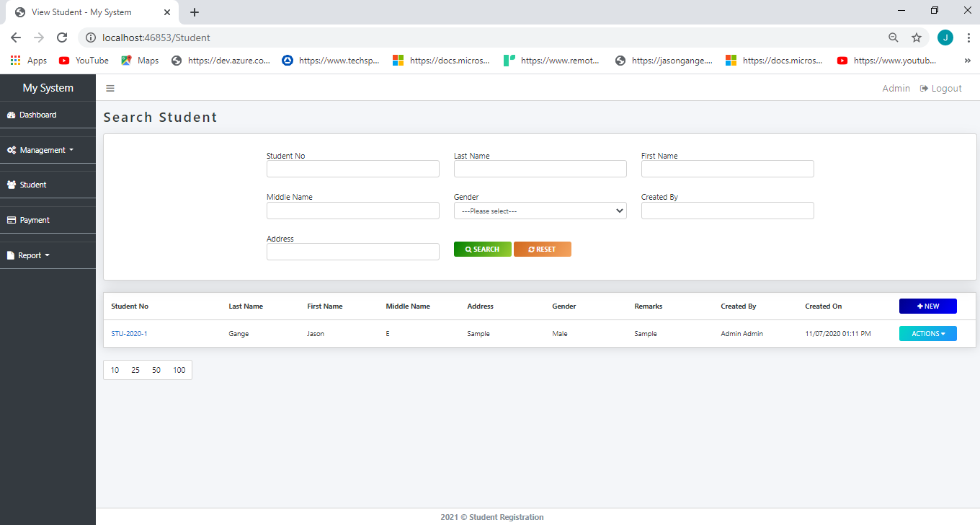980x525 pixels.
Task: Open new browser tab with plus
Action: [x=195, y=12]
